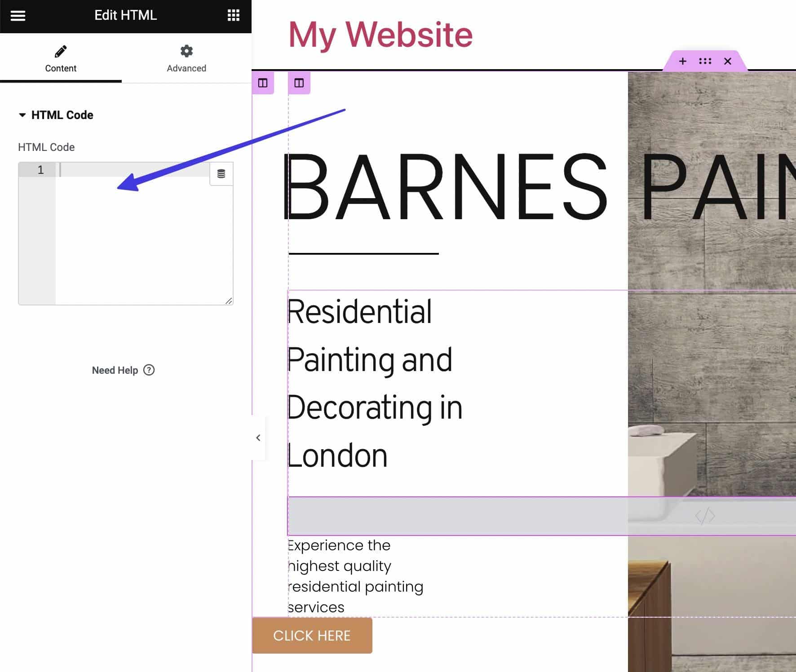796x672 pixels.
Task: Select the first column handle icon
Action: 263,83
